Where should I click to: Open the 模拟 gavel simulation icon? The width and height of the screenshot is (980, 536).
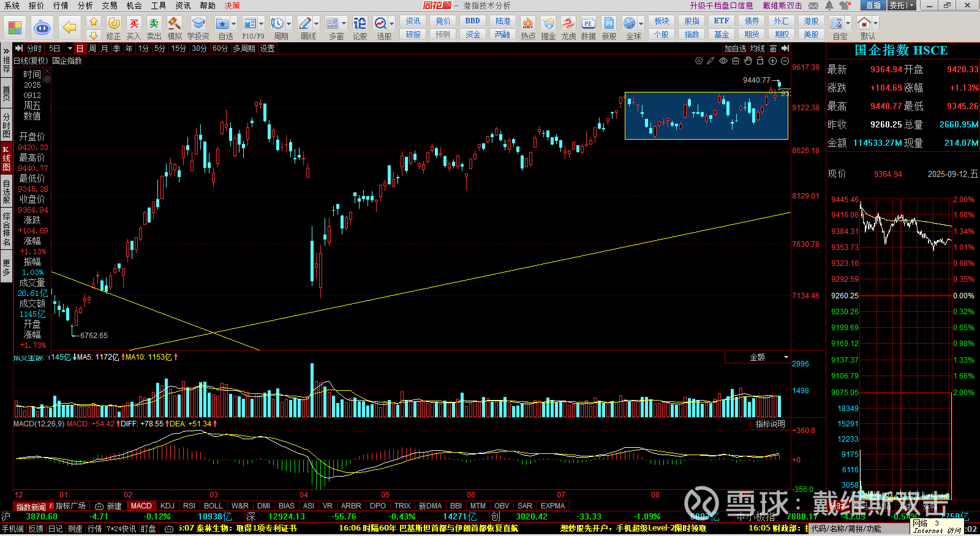click(x=175, y=24)
